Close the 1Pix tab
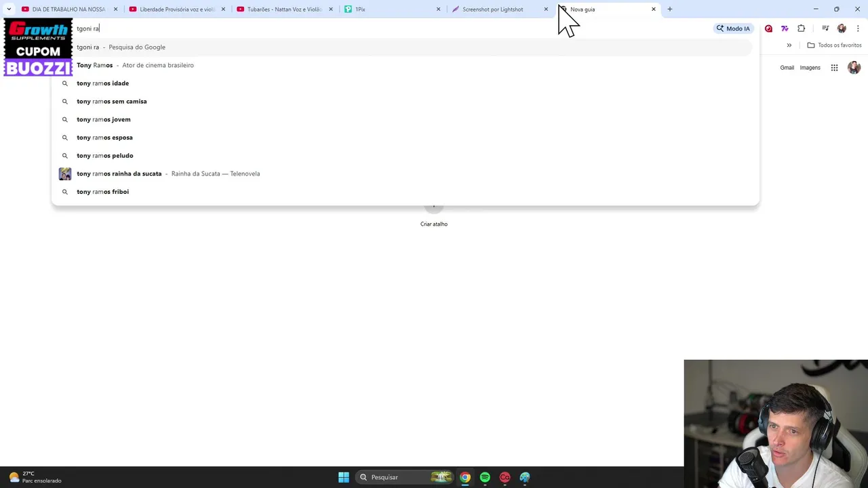This screenshot has width=868, height=488. click(x=438, y=9)
